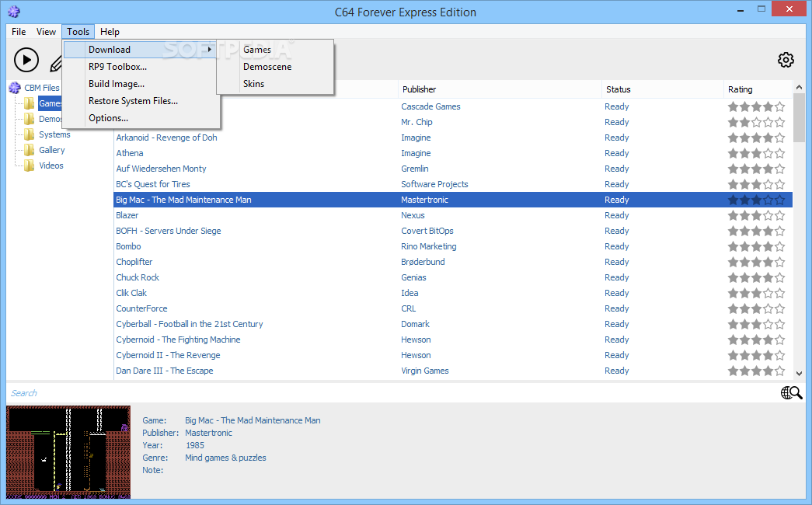This screenshot has width=812, height=505.
Task: Click the Software Projects publisher cell
Action: pyautogui.click(x=434, y=184)
